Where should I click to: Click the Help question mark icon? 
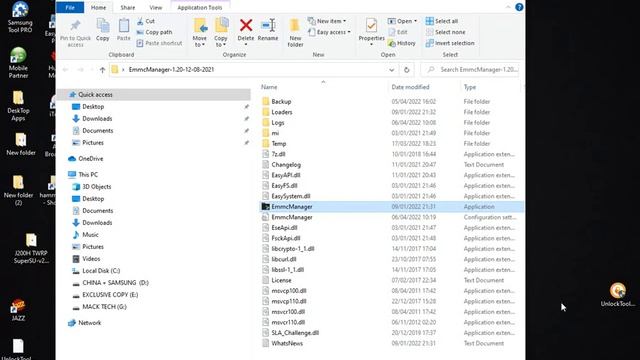click(519, 7)
